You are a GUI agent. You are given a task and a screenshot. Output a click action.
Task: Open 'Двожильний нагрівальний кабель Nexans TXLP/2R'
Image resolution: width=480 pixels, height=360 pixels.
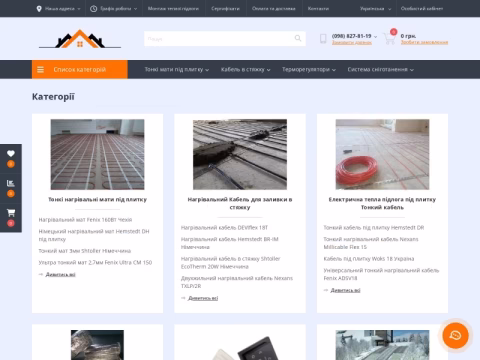pos(237,282)
